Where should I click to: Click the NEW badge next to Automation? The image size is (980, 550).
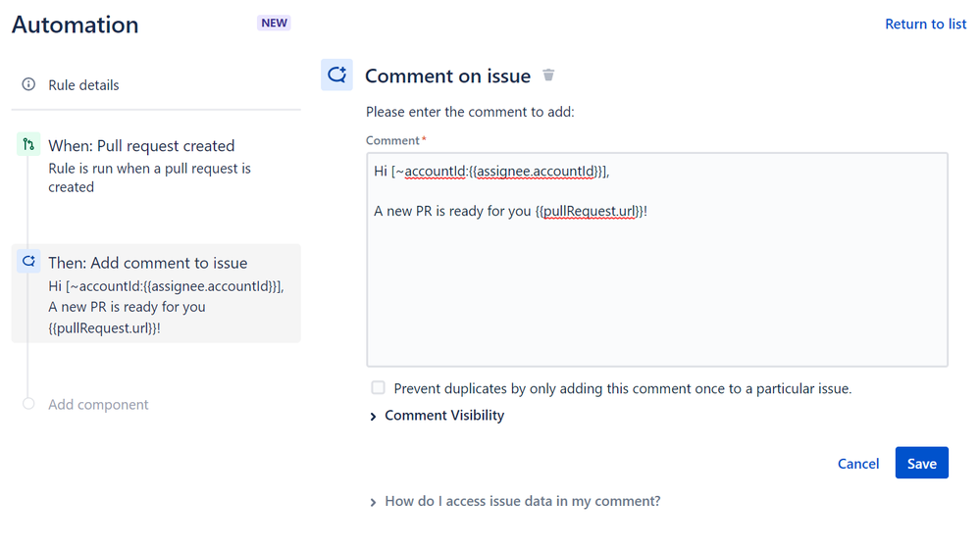pyautogui.click(x=274, y=24)
